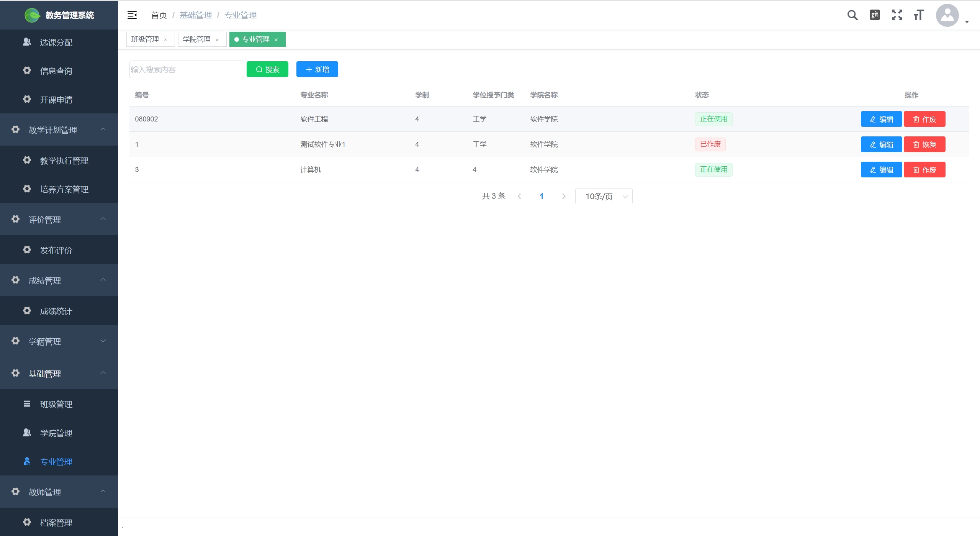Collapse sidebar with hamburger icon
This screenshot has width=980, height=536.
tap(132, 15)
